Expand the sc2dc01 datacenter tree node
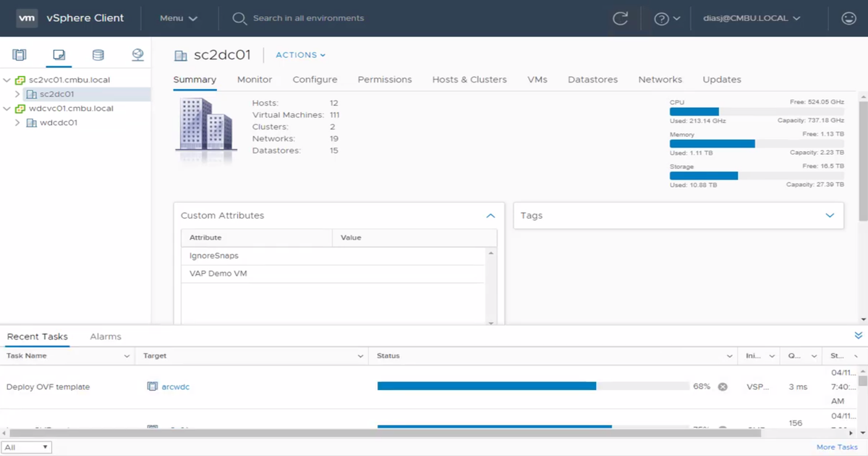868x456 pixels. point(16,93)
